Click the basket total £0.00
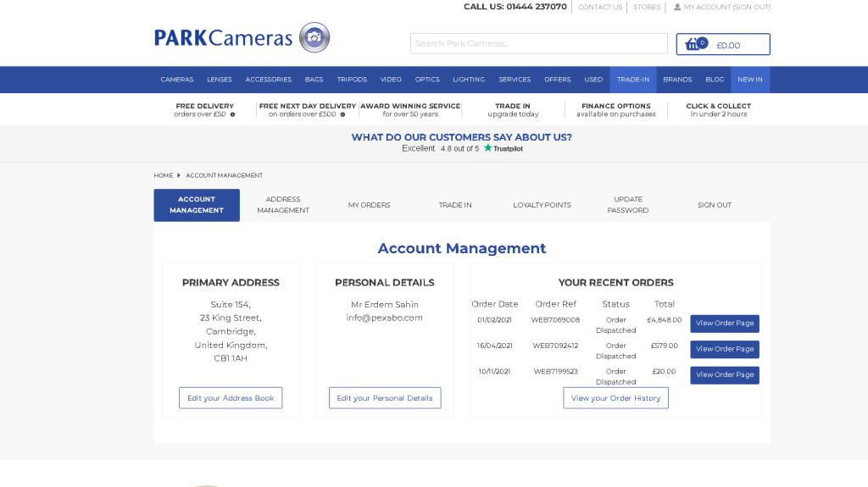 click(x=728, y=46)
